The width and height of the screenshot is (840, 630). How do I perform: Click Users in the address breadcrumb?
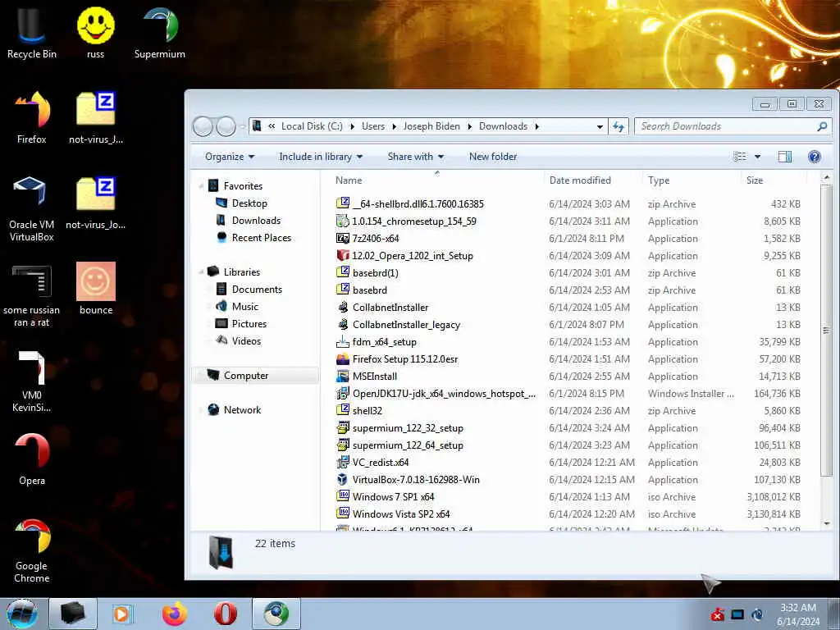pos(373,126)
